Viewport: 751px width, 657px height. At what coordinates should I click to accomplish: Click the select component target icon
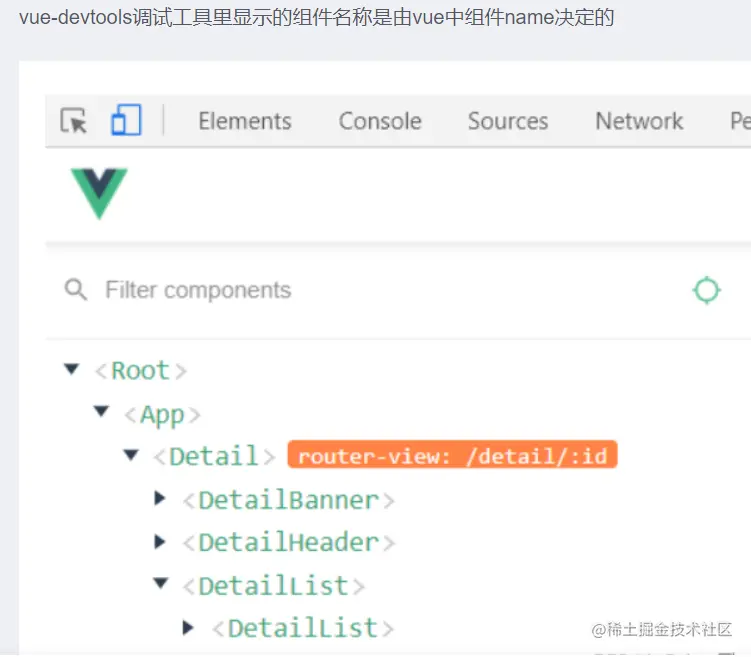pyautogui.click(x=706, y=290)
